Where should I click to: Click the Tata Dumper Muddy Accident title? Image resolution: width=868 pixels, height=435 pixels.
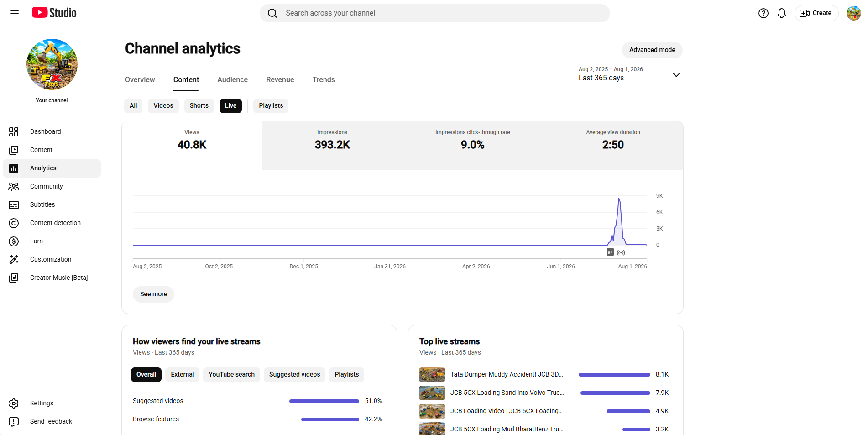[x=507, y=375]
